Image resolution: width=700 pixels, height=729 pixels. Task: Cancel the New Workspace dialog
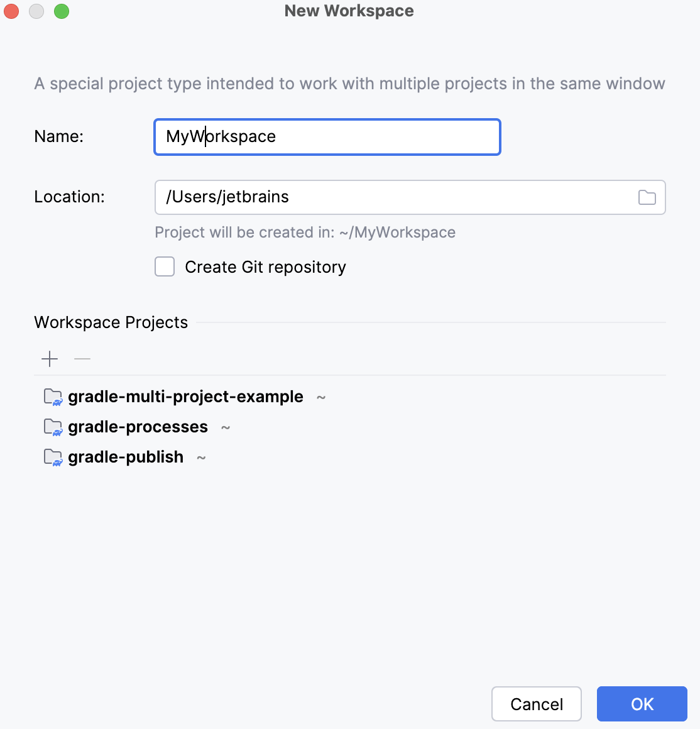pos(536,704)
